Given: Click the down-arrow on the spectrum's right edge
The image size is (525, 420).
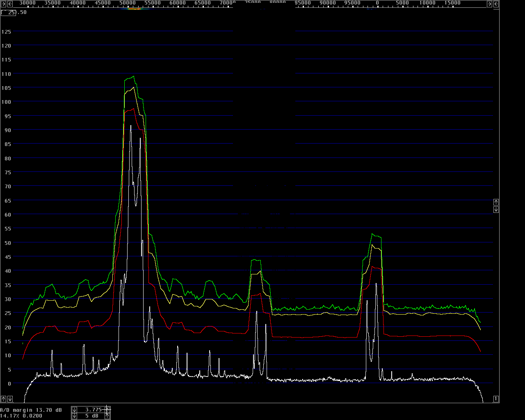Looking at the screenshot, I should point(496,210).
